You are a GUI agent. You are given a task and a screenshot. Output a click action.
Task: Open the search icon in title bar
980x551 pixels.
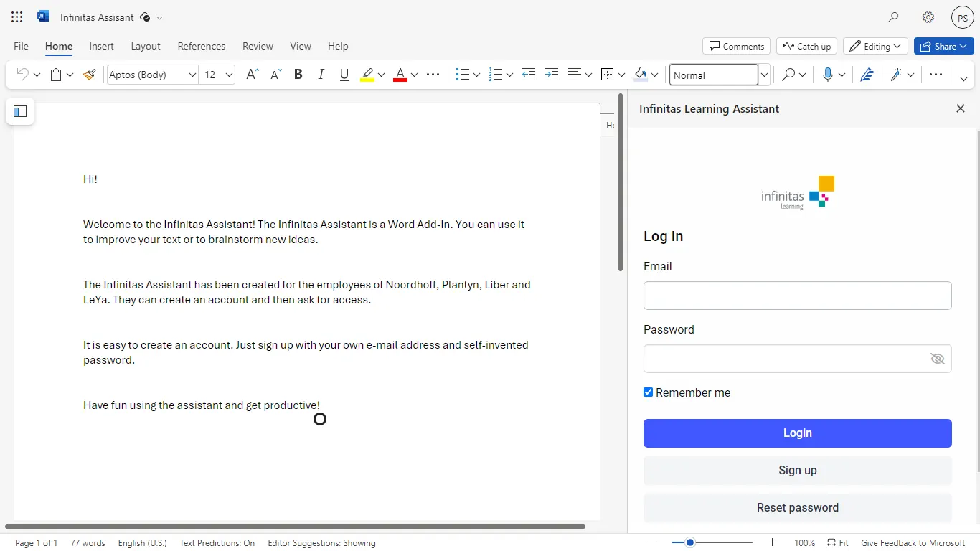pos(893,17)
